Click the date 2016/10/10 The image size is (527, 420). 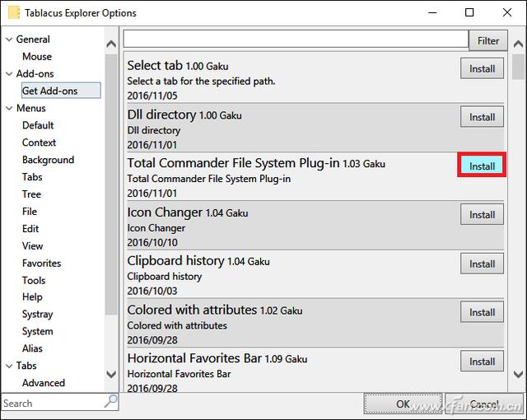(152, 243)
